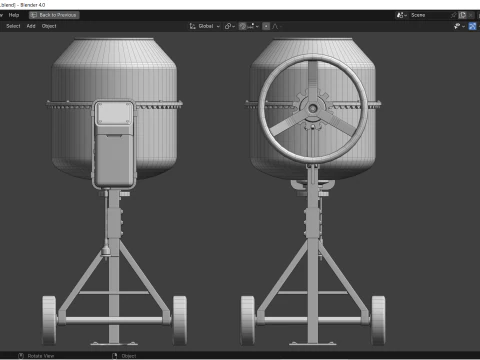Click the Object text in status bar
Screen dimensions: 480x360
129,356
